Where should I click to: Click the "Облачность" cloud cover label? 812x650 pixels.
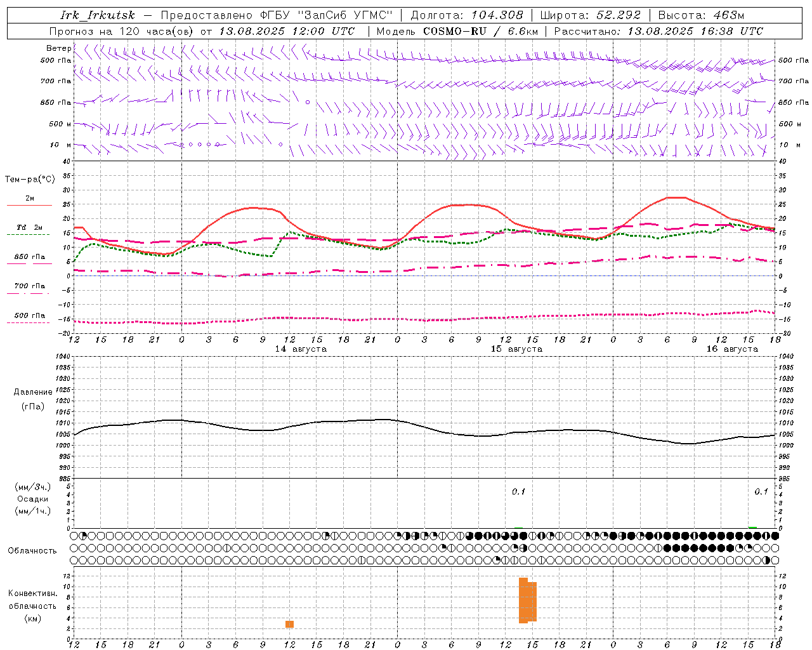32,551
